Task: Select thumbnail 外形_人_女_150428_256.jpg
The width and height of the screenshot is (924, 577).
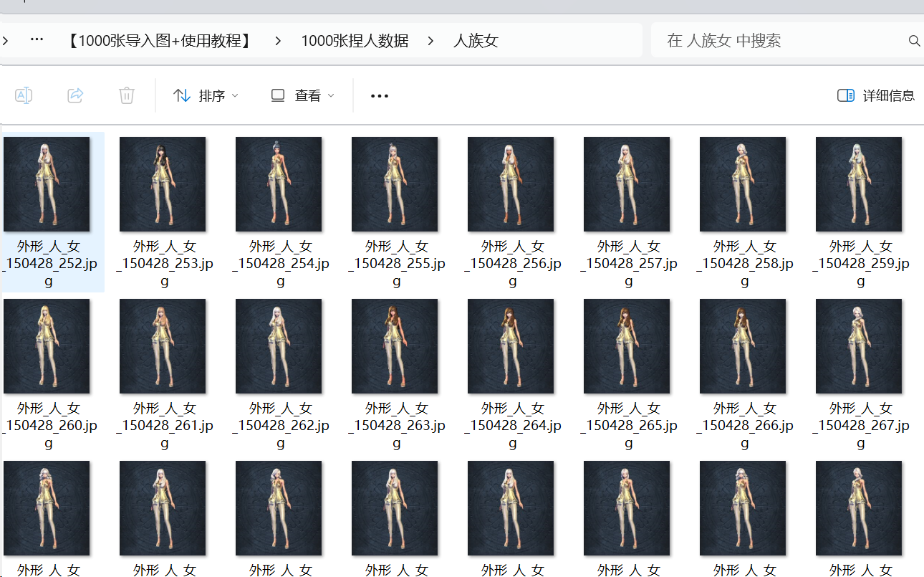Action: pos(511,184)
